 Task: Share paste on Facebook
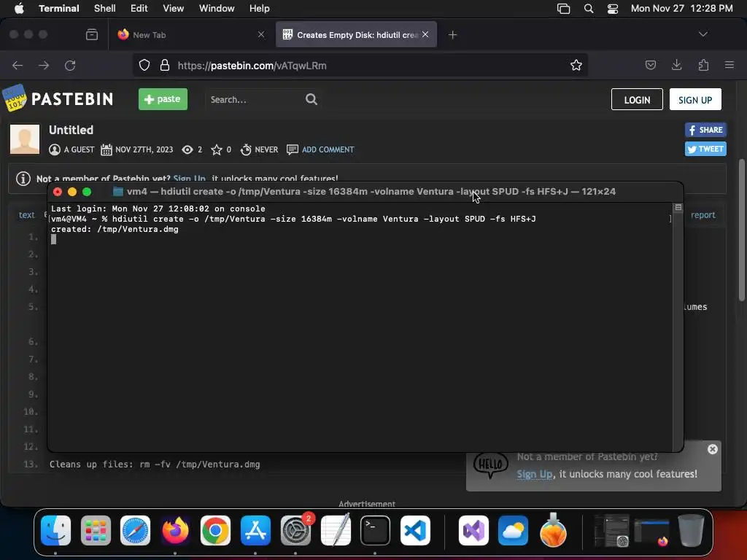(705, 130)
